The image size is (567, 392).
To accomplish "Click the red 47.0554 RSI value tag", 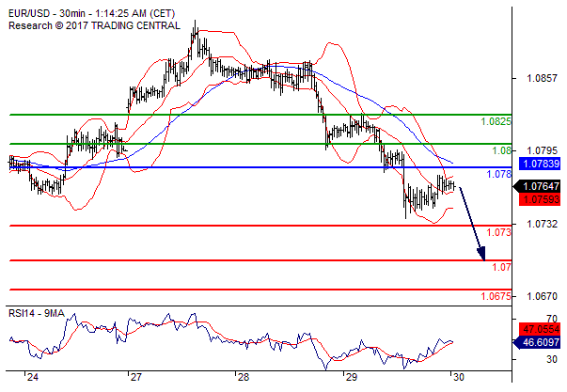I will tap(540, 329).
